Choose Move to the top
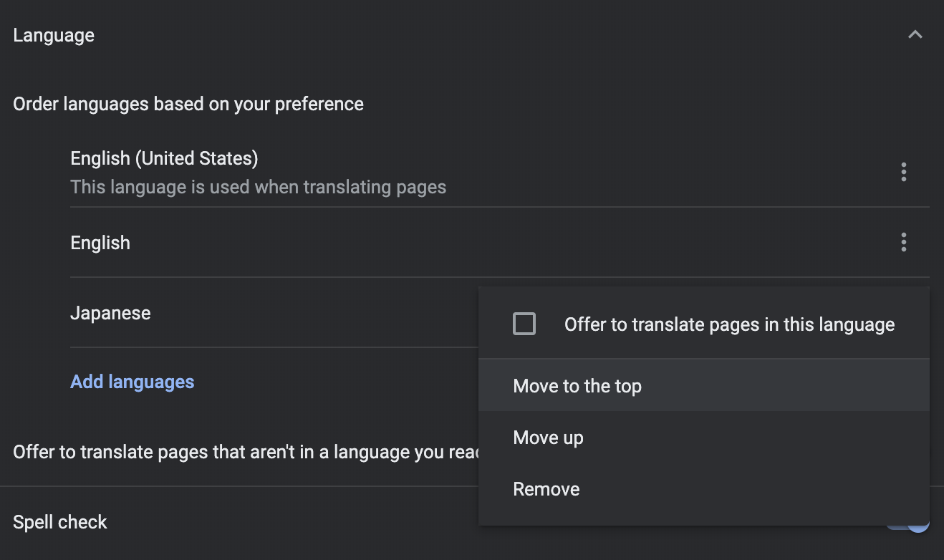Image resolution: width=944 pixels, height=560 pixels. 577,386
